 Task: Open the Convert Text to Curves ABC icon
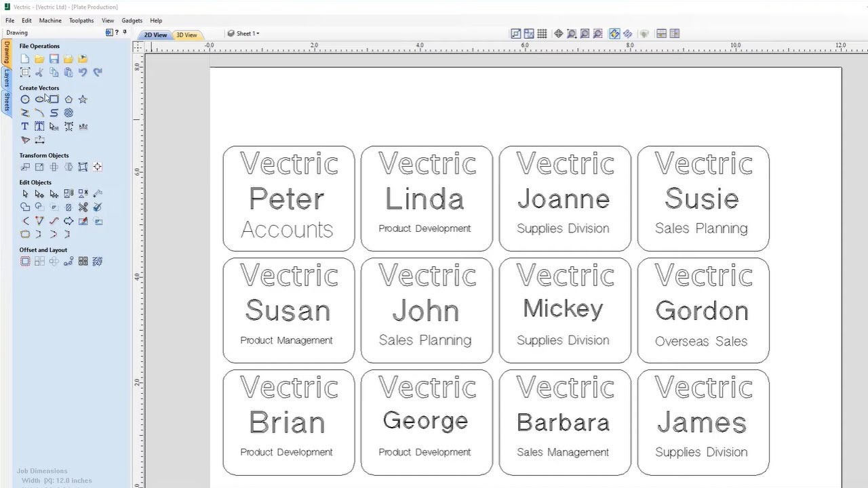(83, 126)
